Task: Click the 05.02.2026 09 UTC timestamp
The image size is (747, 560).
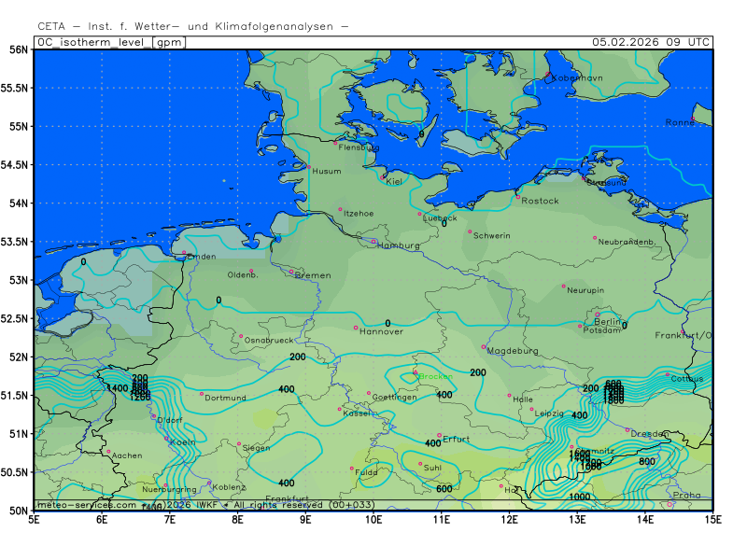Action: click(x=651, y=42)
